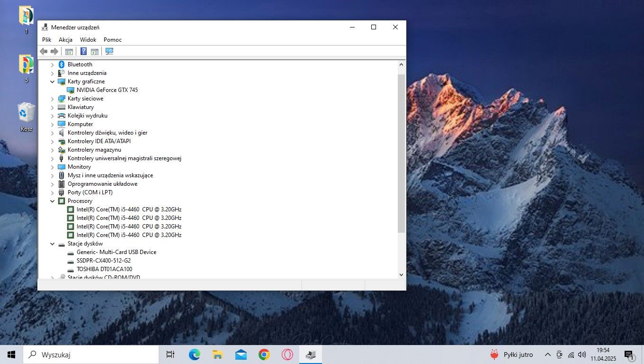The image size is (644, 364).
Task: Select the Karty graficzne display adapter icon
Action: click(x=62, y=82)
